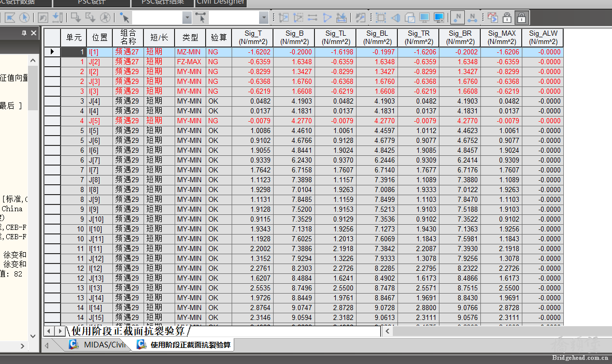Image resolution: width=612 pixels, height=364 pixels.
Task: Click the select previous icon after separator
Action: (361, 18)
